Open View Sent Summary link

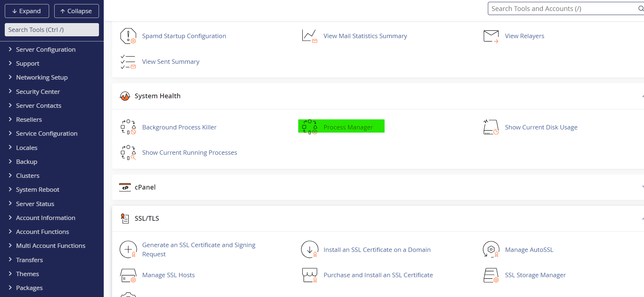[x=171, y=62]
